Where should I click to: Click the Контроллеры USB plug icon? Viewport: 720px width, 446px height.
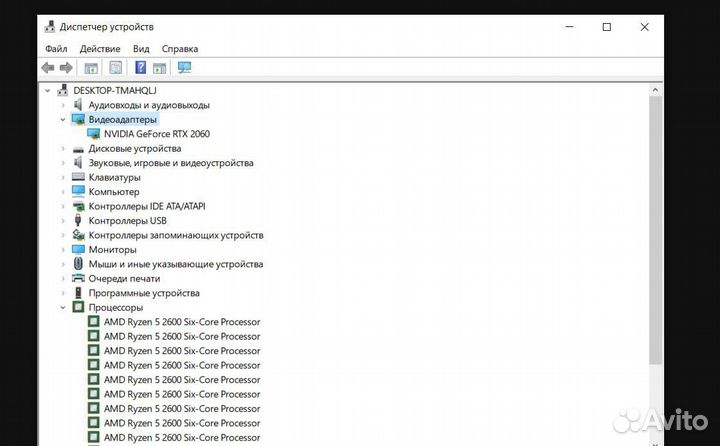78,220
